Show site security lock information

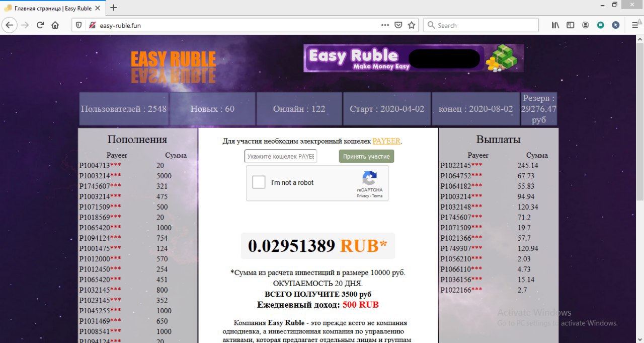[92, 25]
